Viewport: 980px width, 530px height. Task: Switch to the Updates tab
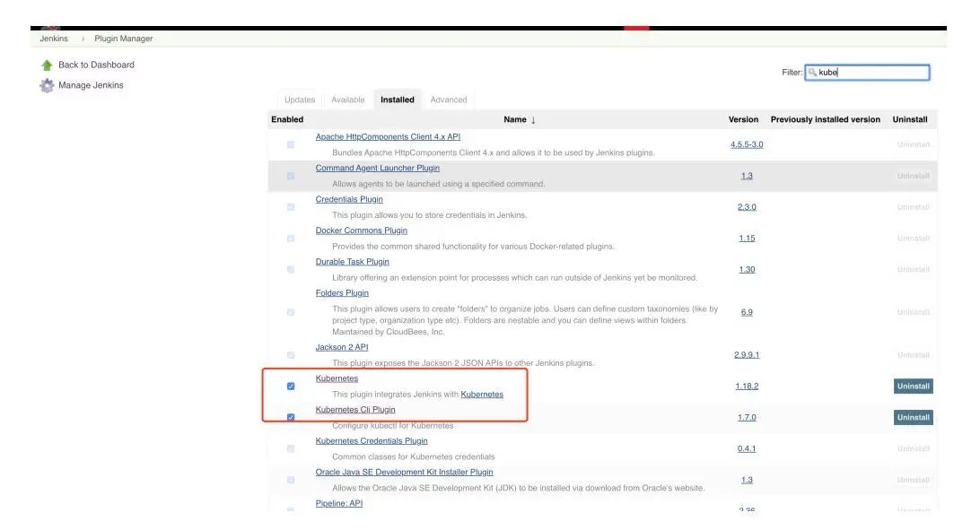[x=300, y=100]
